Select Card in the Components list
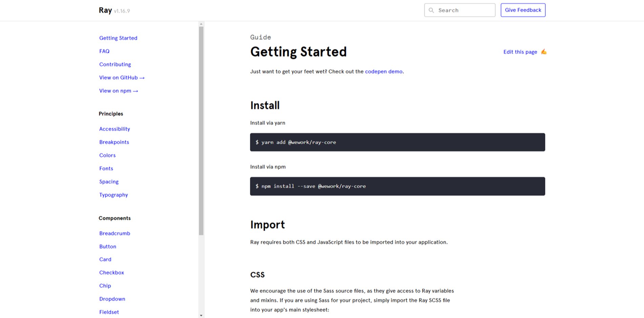 pos(105,259)
